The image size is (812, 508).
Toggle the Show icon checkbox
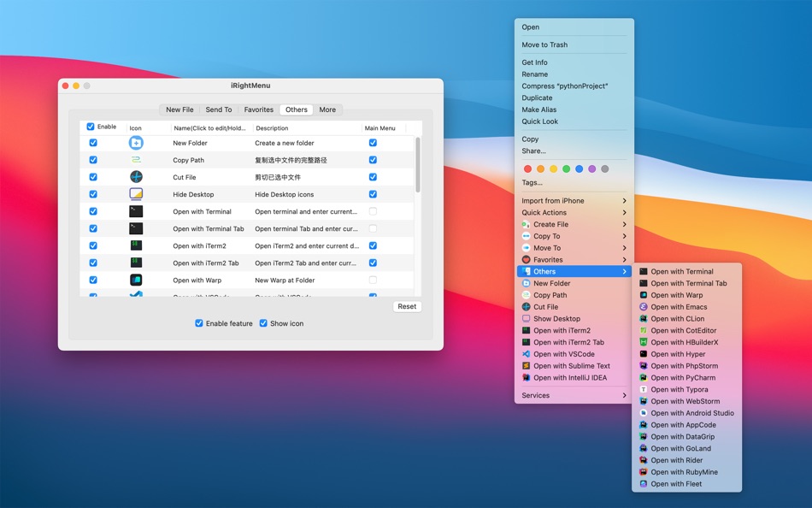263,323
